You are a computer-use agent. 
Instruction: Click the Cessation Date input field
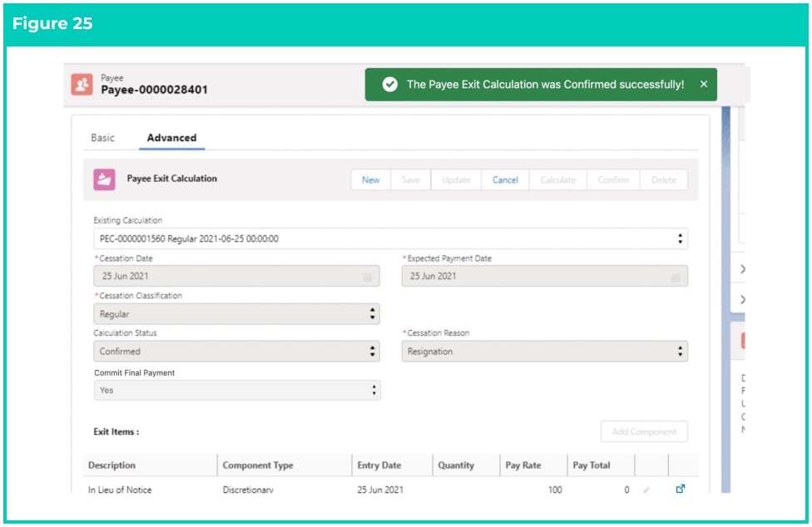[236, 276]
